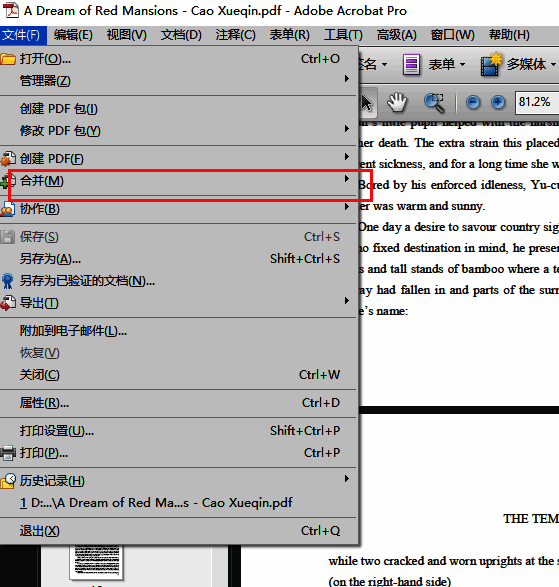Image resolution: width=559 pixels, height=587 pixels.
Task: Open the 编辑(E) menu
Action: coord(73,35)
